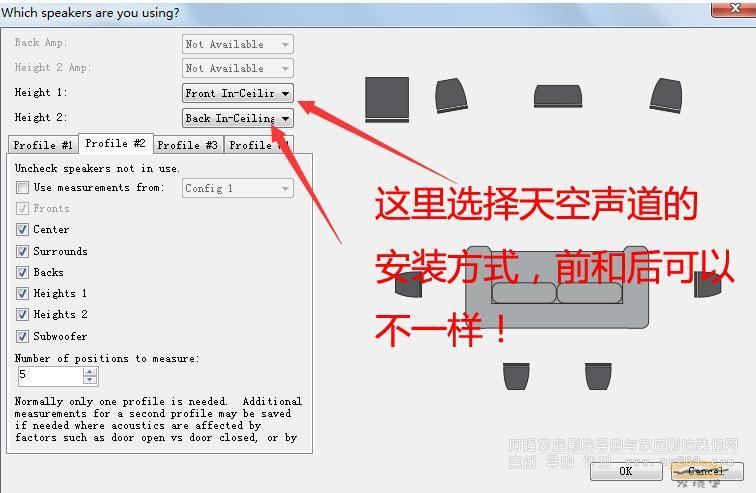Viewport: 756px width, 493px height.
Task: Click the back left speaker icon
Action: [516, 376]
